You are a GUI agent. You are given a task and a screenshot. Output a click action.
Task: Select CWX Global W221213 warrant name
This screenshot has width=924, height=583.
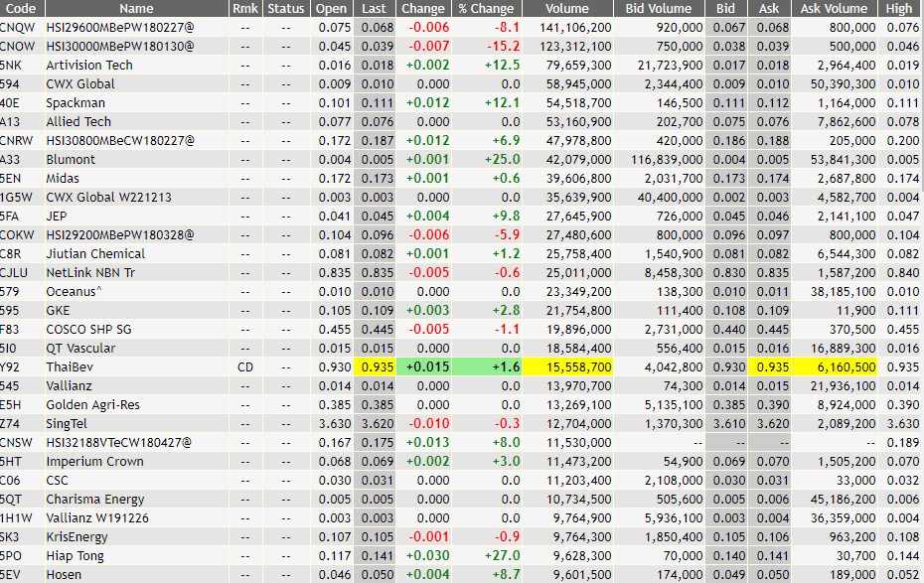(x=109, y=197)
